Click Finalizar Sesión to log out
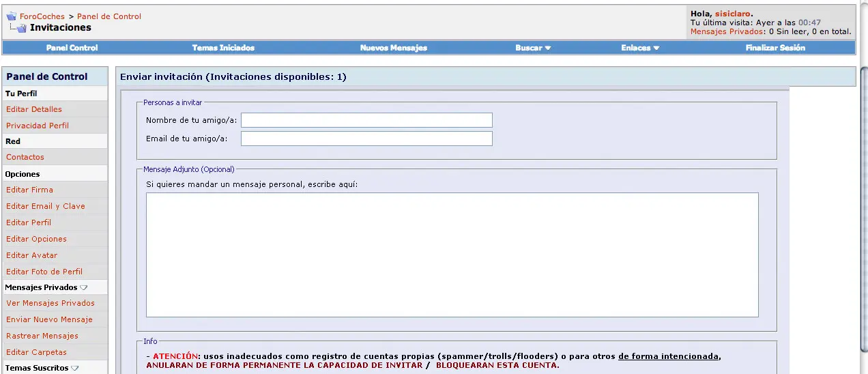The height and width of the screenshot is (374, 868). (x=775, y=48)
